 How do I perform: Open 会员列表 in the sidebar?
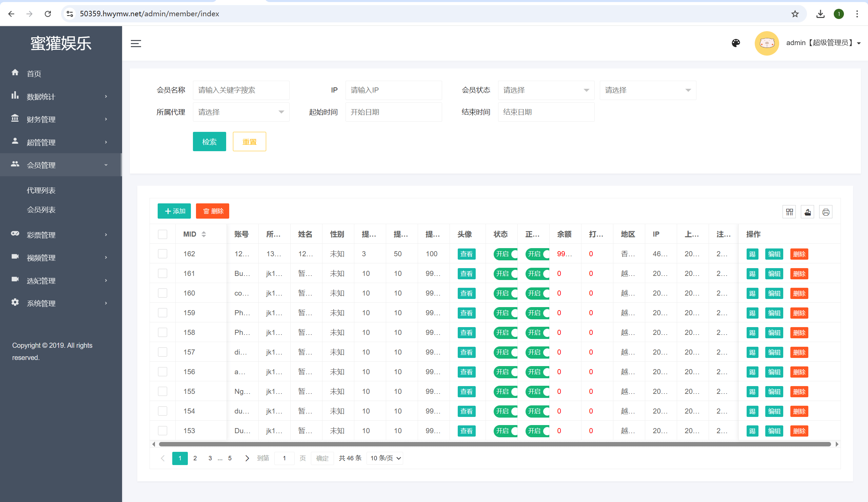(41, 210)
